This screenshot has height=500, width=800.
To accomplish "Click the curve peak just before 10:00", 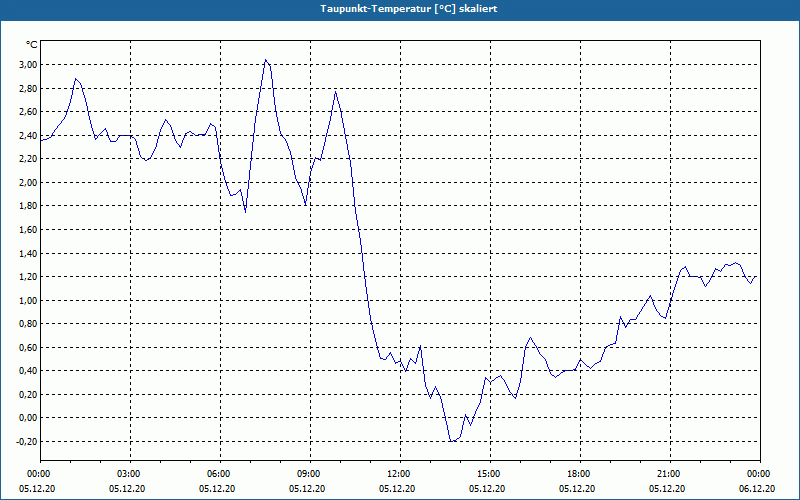I will [335, 91].
